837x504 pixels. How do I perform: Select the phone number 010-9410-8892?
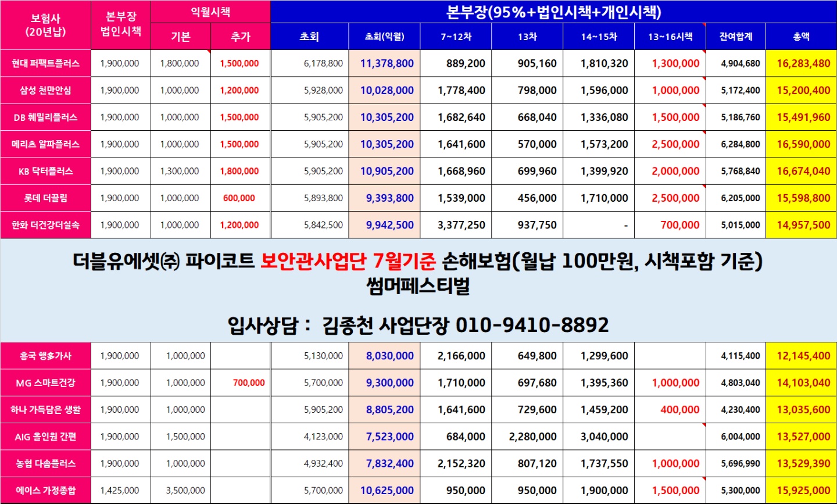click(532, 324)
